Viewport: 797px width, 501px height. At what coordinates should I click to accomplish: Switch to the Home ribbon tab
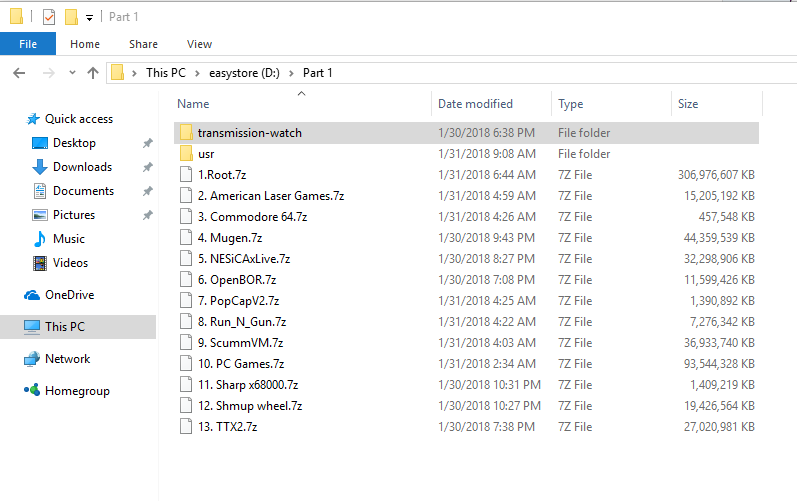(85, 44)
